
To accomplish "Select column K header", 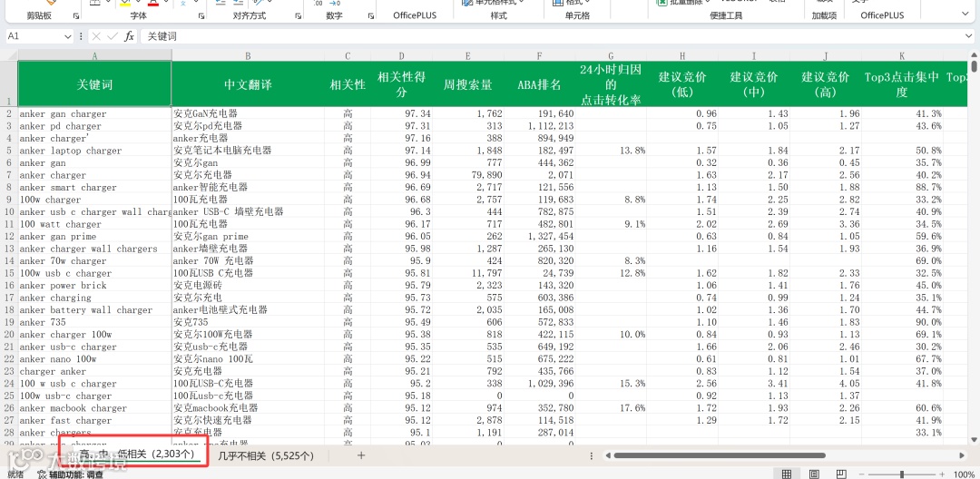I will pos(902,55).
